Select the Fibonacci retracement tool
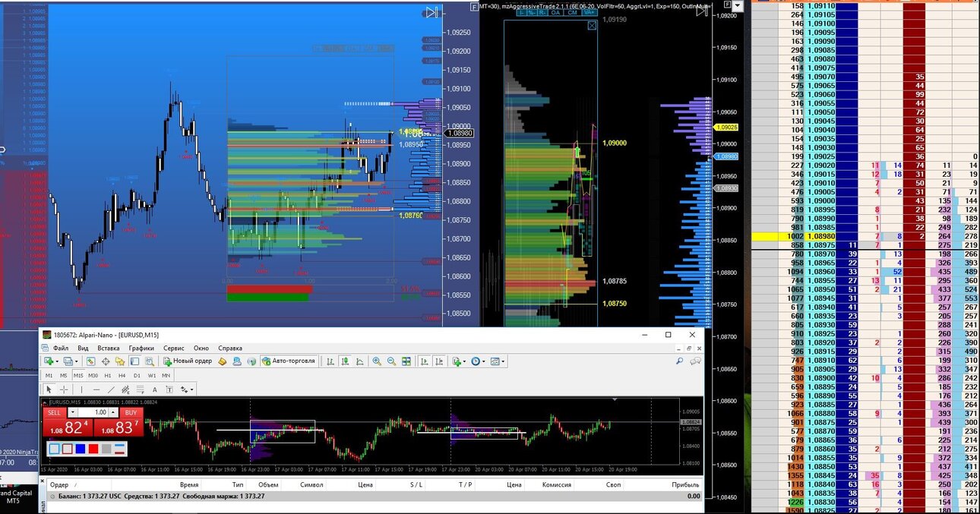 (141, 389)
